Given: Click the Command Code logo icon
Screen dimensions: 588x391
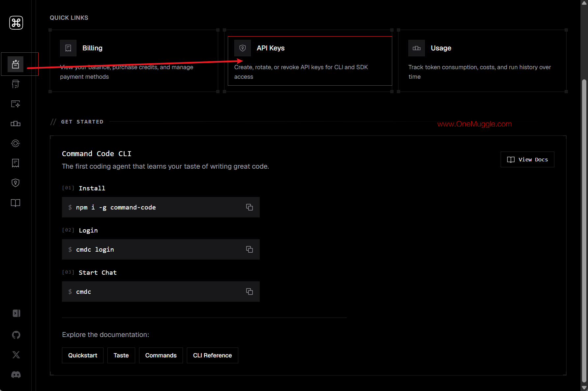Looking at the screenshot, I should click(16, 23).
